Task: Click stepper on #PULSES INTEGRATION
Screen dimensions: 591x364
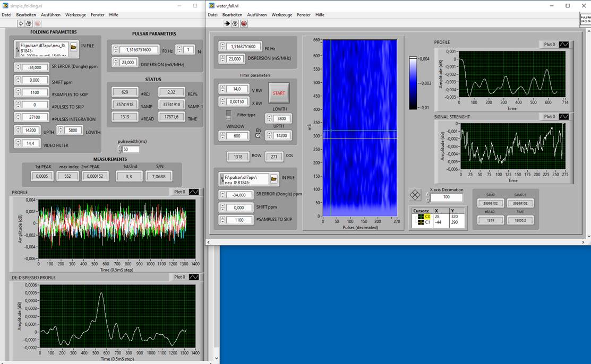Action: tap(18, 117)
